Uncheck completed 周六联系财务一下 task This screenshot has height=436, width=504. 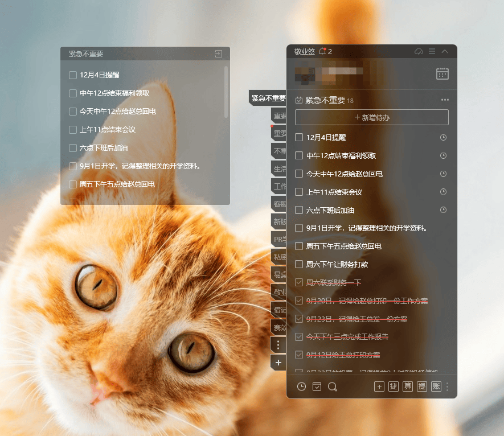click(x=299, y=282)
